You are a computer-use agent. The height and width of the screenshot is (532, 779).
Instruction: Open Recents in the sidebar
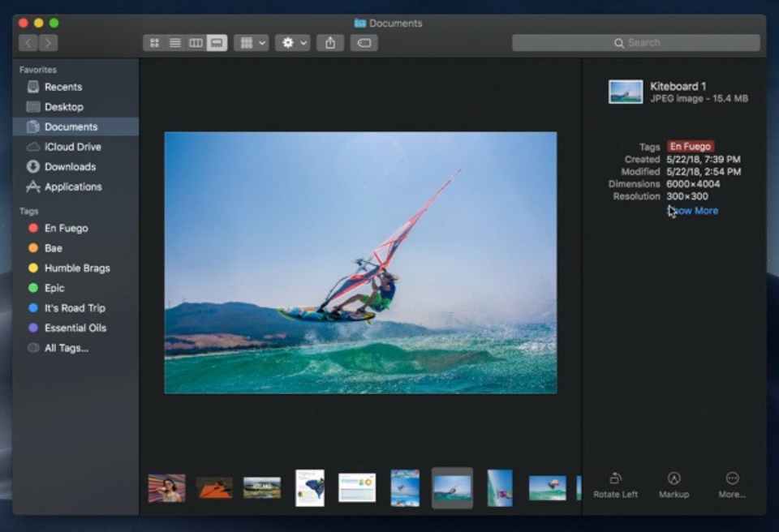point(75,87)
